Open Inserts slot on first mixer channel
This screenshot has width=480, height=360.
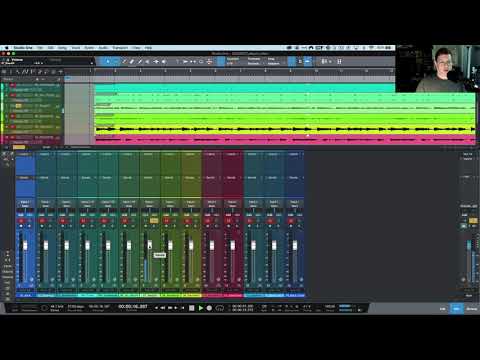25,154
